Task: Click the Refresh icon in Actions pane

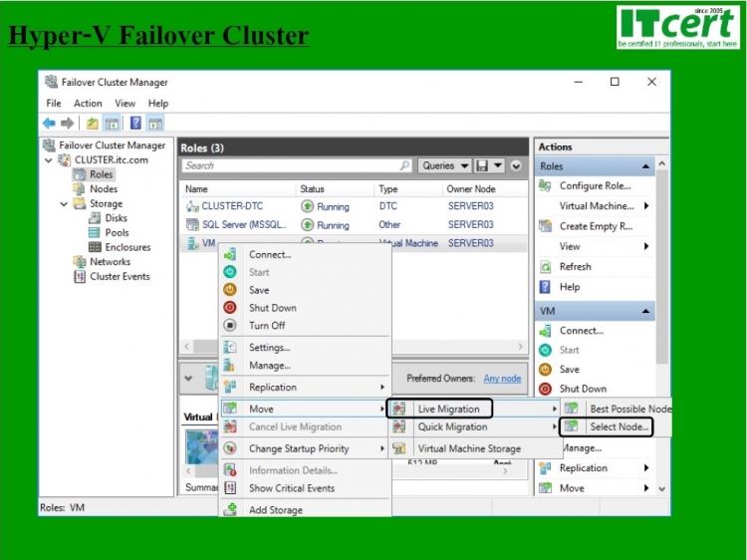Action: (545, 266)
